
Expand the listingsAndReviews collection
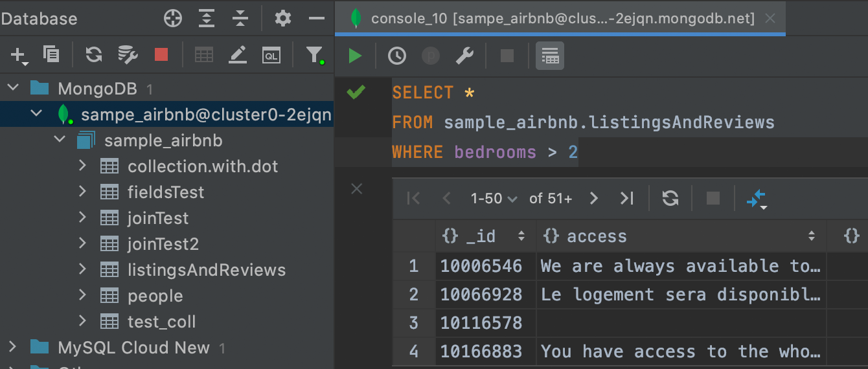click(x=82, y=269)
